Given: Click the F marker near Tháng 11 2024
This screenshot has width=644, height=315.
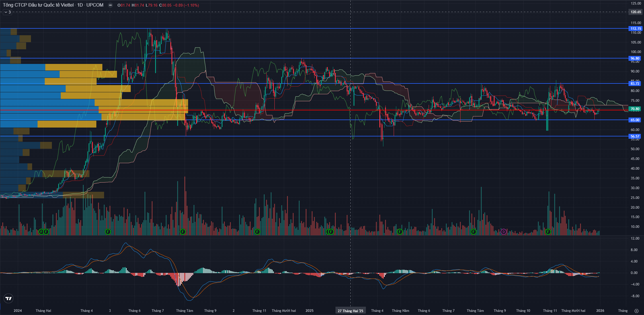Looking at the screenshot, I should (x=257, y=232).
